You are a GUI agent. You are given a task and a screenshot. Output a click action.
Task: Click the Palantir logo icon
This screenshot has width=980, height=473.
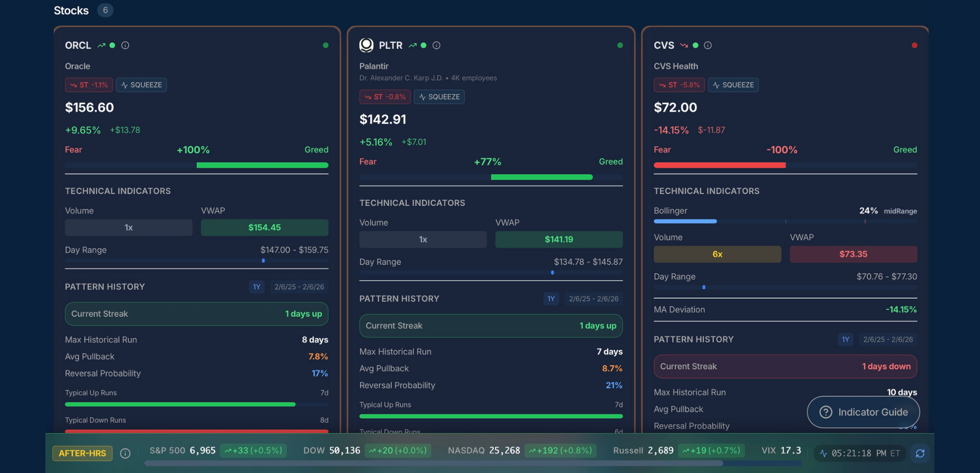(x=366, y=45)
